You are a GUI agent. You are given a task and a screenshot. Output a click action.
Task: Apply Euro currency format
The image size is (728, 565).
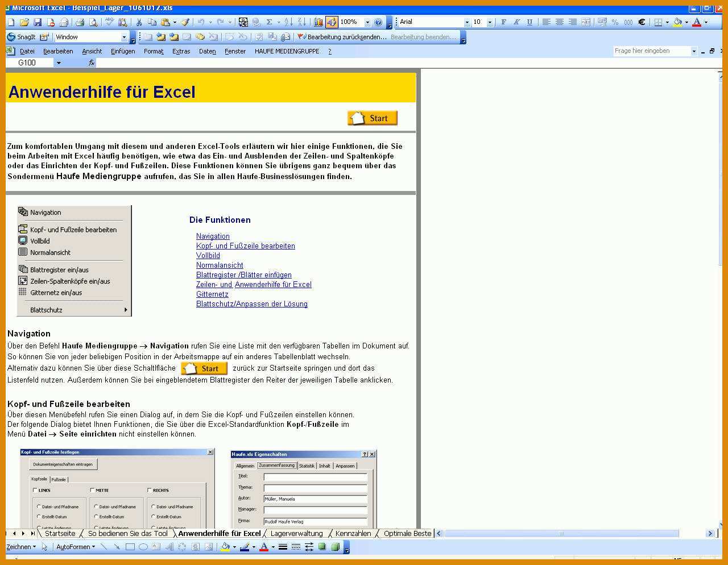click(x=642, y=22)
